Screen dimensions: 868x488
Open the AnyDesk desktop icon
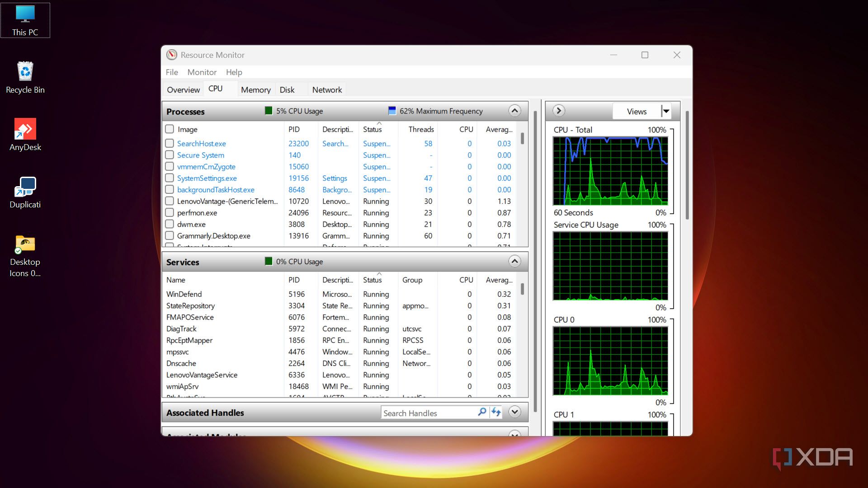pos(25,135)
